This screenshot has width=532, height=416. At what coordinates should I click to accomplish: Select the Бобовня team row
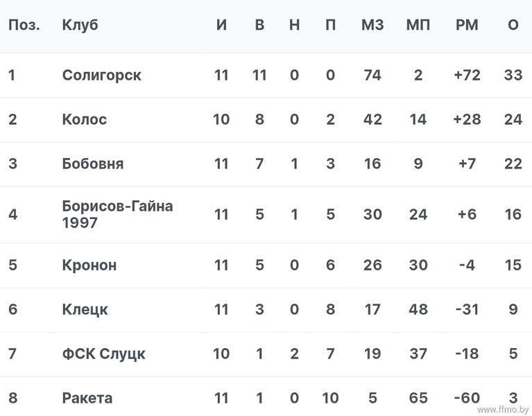click(266, 164)
